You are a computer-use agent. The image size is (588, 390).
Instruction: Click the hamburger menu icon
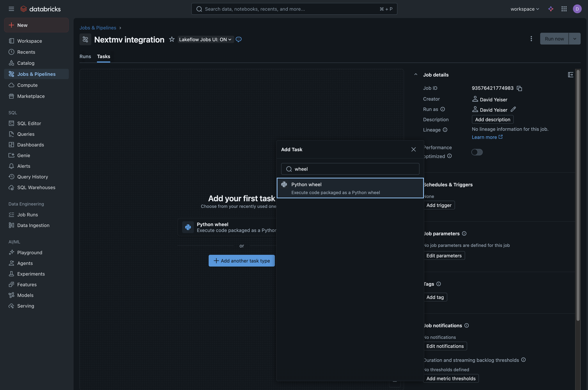(x=11, y=9)
